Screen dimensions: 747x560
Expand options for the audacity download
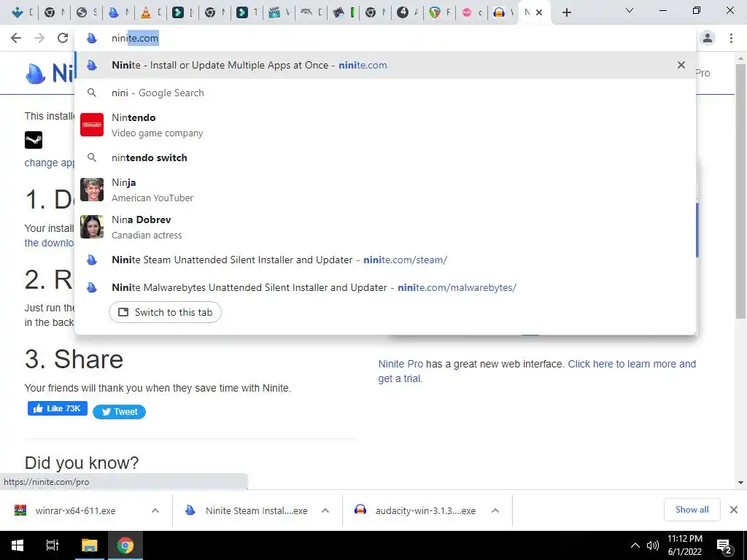tap(495, 510)
